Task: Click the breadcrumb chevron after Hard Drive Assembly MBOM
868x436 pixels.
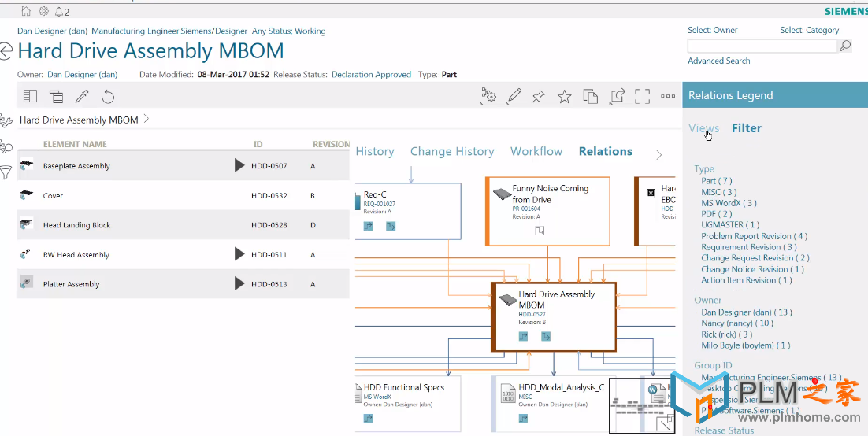Action: coord(147,118)
